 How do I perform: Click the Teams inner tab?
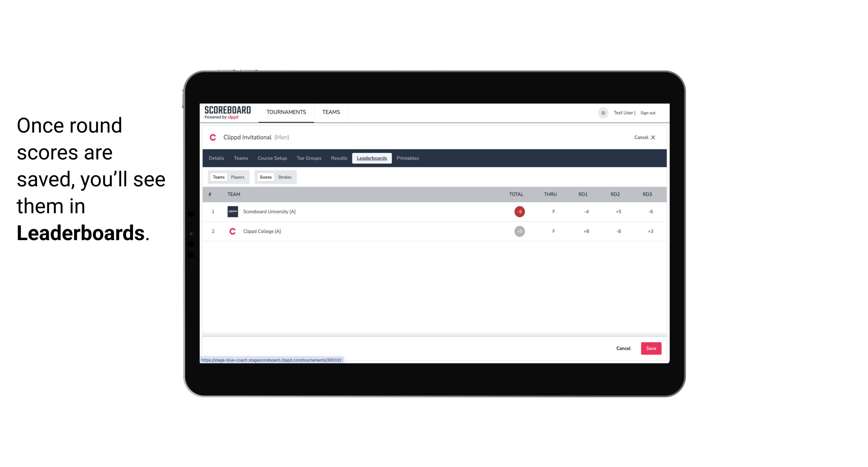(x=218, y=177)
